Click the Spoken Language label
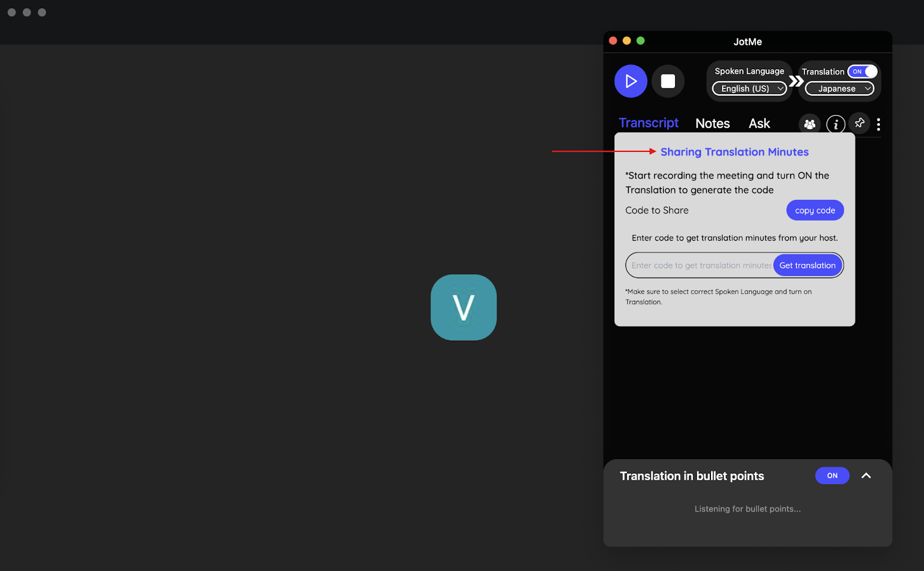Image resolution: width=924 pixels, height=571 pixels. pos(750,71)
